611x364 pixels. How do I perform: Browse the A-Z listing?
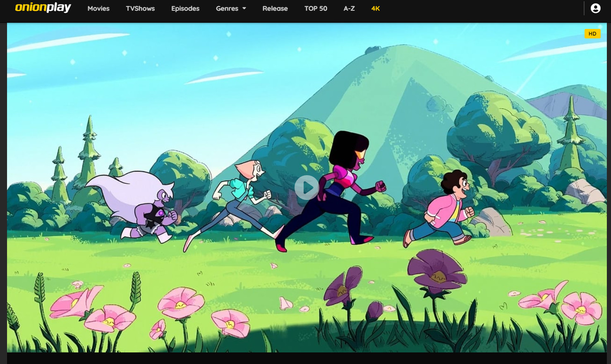[349, 8]
